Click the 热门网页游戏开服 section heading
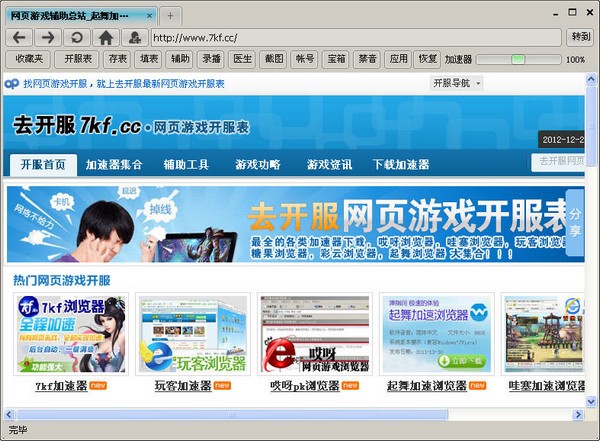 (x=62, y=281)
